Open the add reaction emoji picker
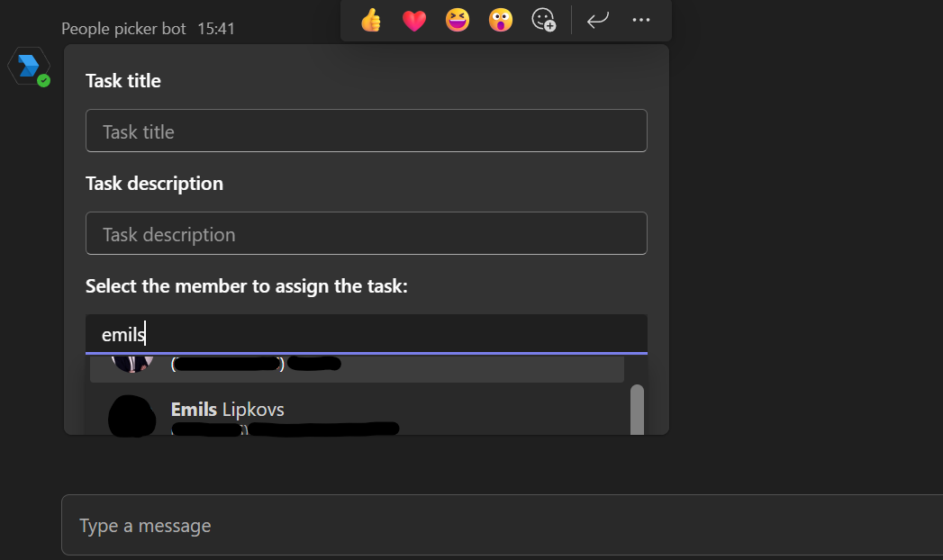Viewport: 943px width, 560px height. click(x=544, y=20)
